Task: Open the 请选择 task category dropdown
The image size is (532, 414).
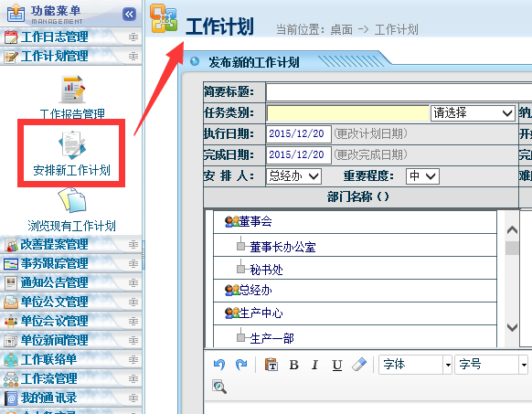Action: [473, 113]
